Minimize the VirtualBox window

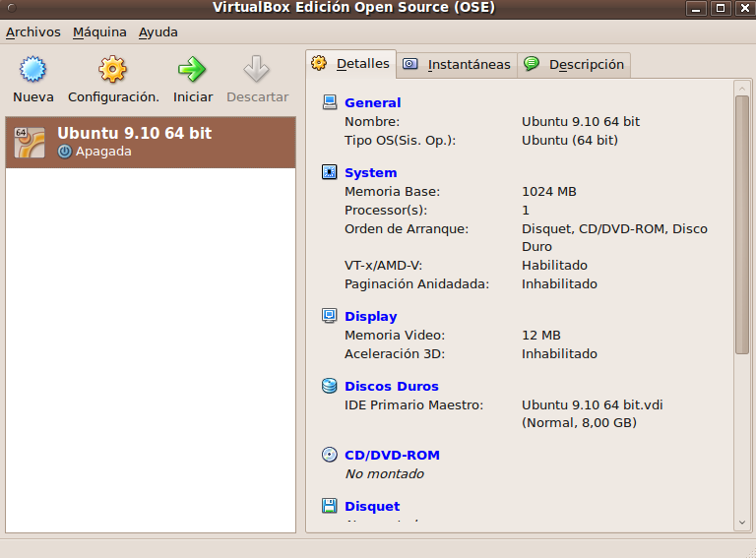coord(696,8)
